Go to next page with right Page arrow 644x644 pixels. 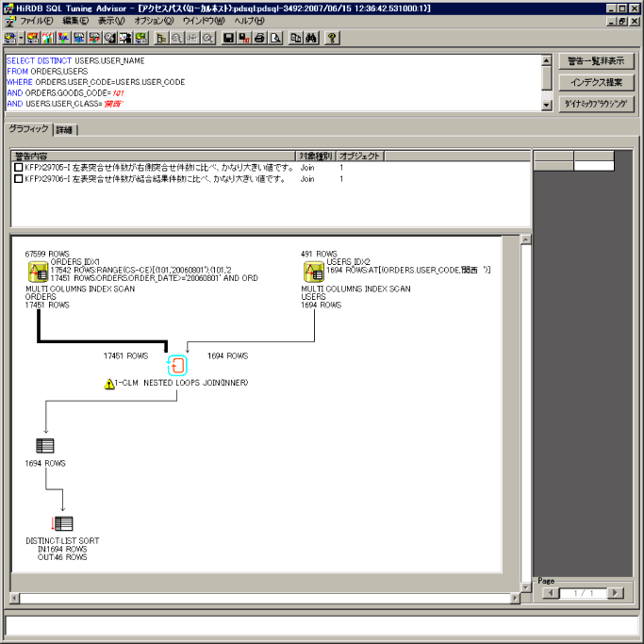tap(616, 593)
